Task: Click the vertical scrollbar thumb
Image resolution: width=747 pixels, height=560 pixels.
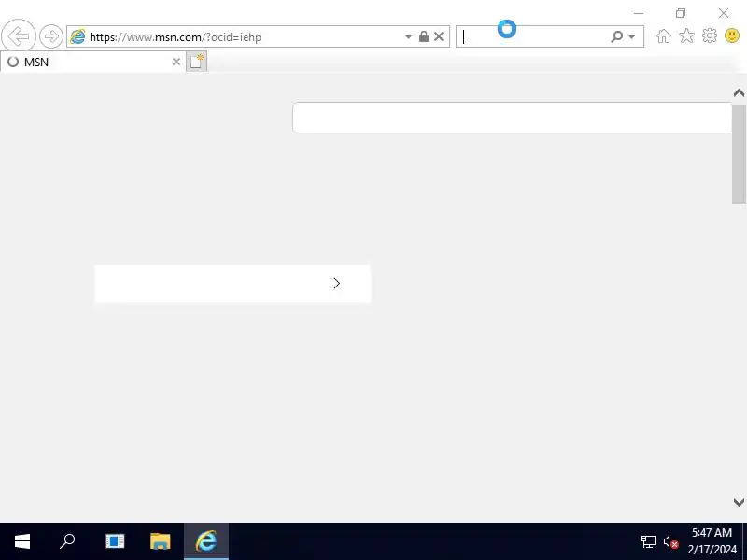Action: click(x=739, y=154)
